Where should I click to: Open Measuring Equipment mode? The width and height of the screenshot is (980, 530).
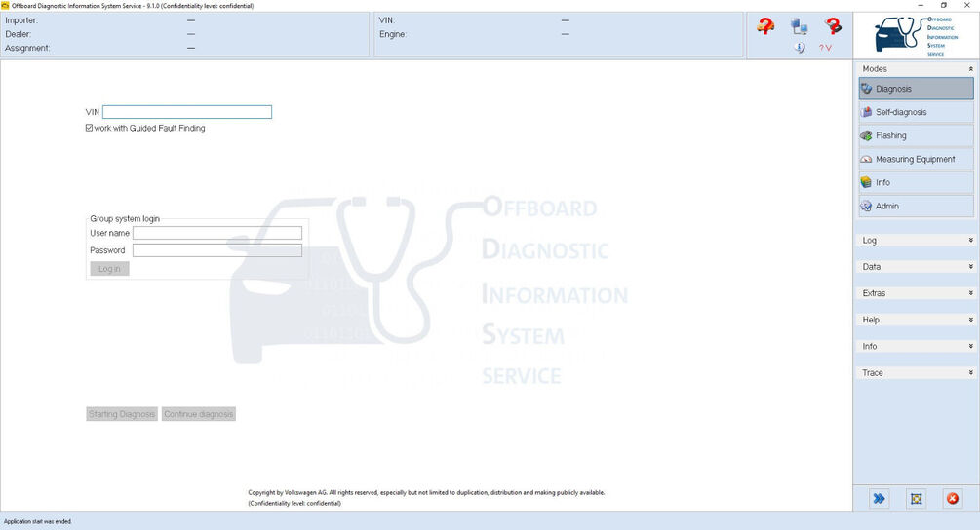point(917,159)
